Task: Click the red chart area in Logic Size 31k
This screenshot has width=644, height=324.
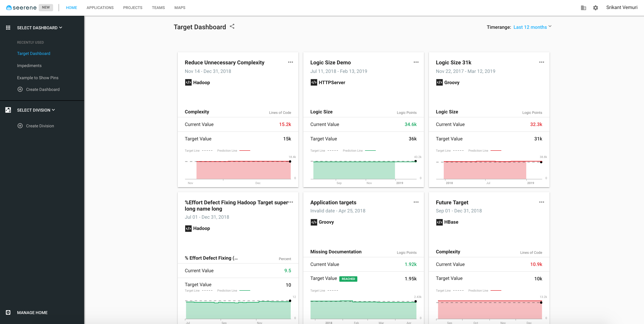Action: (x=485, y=171)
